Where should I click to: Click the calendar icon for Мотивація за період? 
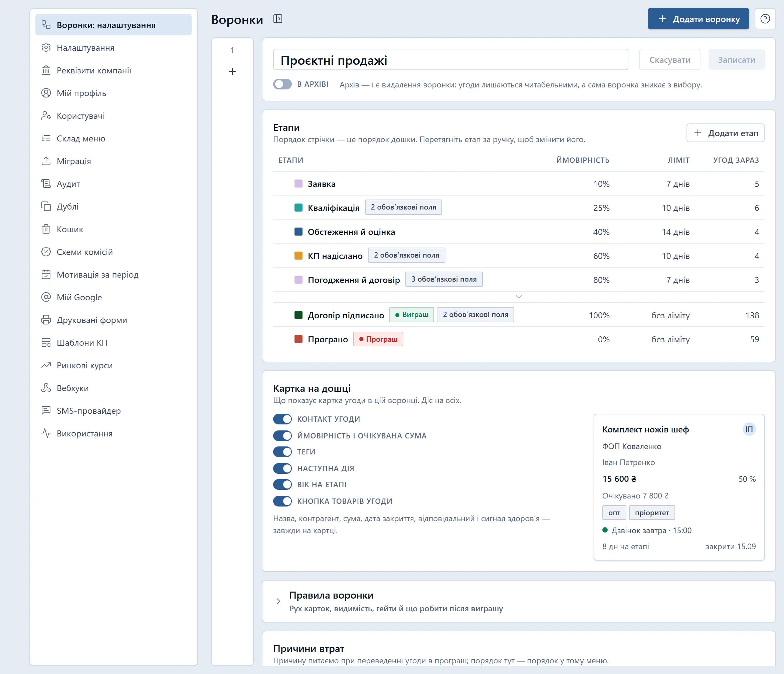click(x=46, y=275)
